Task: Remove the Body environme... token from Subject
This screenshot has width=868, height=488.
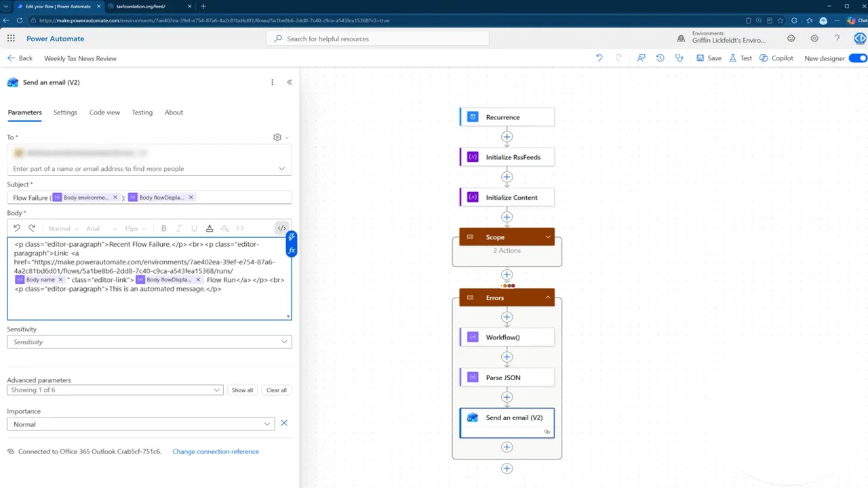Action: tap(115, 197)
